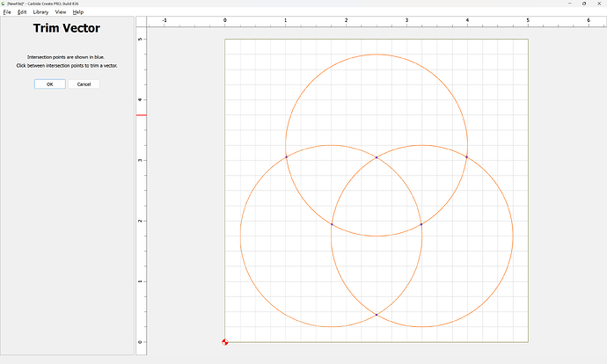Click the leftmost edge of the lower-left circle
Screen dimensions: 607x364
[x=240, y=236]
